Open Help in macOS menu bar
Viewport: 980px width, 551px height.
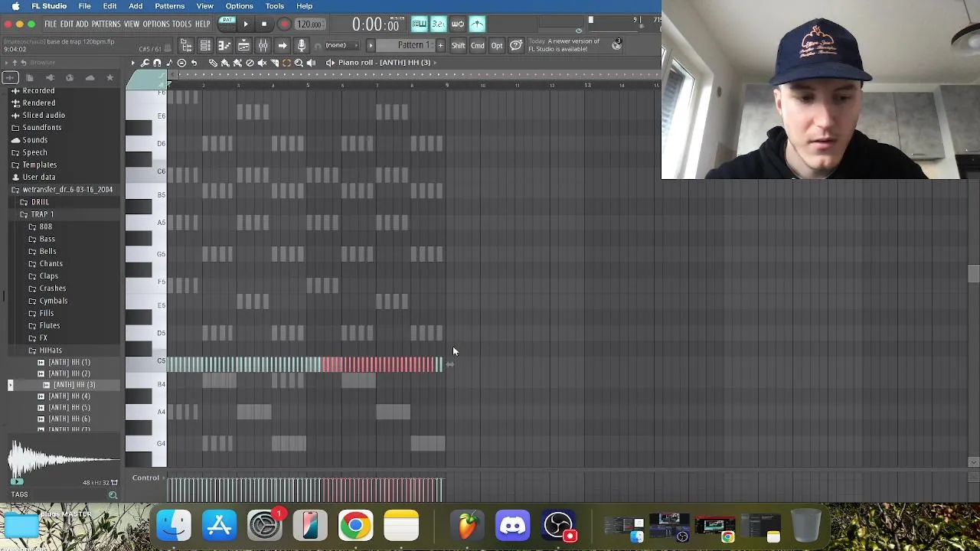point(304,6)
